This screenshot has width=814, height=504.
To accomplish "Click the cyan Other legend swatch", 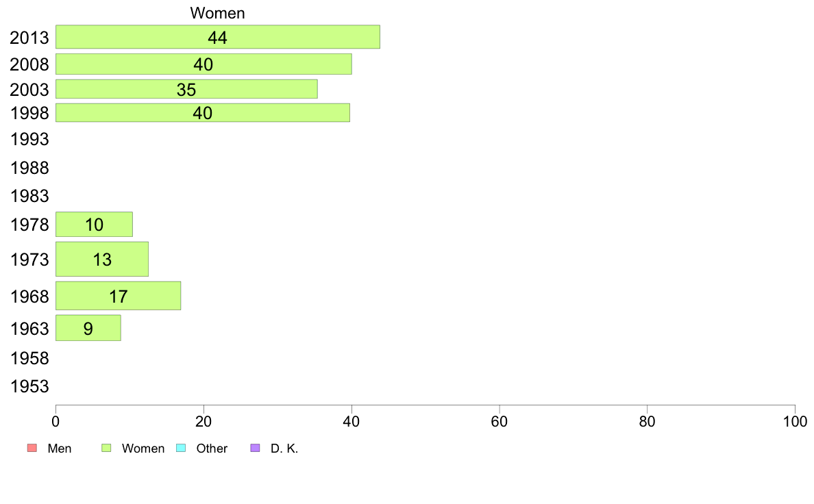I will coord(181,448).
